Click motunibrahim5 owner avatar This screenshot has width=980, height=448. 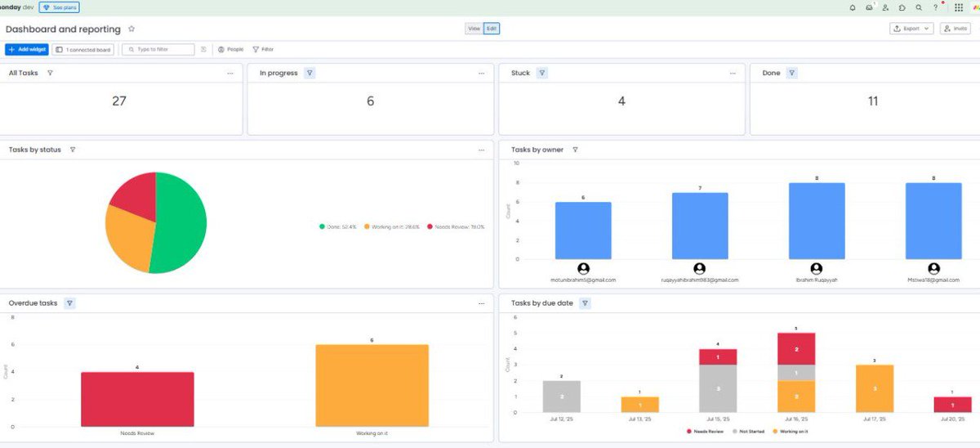coord(583,268)
